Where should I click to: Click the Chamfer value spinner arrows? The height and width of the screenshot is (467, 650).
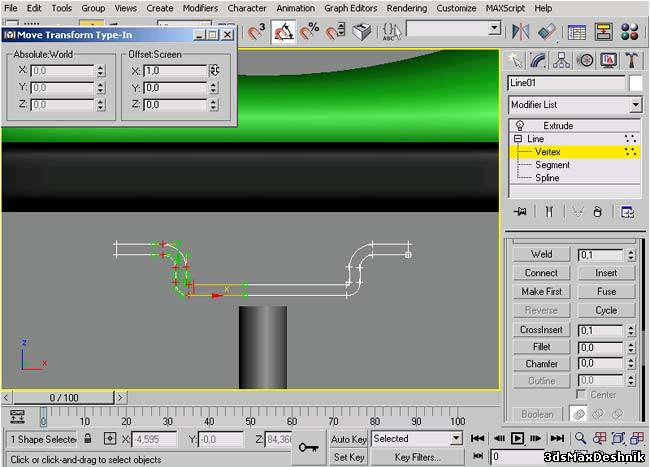tap(631, 363)
